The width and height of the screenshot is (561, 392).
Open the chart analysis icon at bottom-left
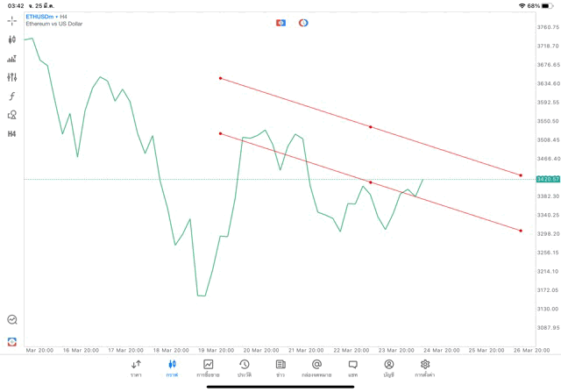tap(12, 320)
